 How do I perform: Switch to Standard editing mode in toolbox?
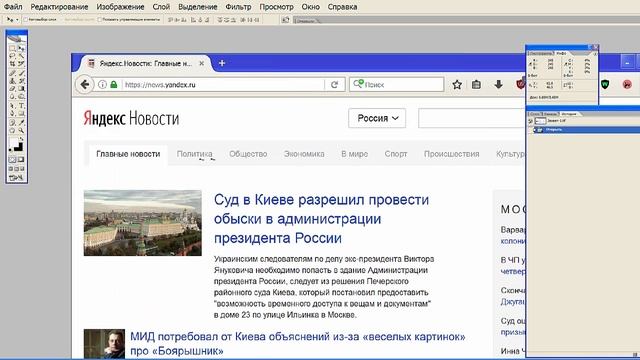tap(12, 159)
